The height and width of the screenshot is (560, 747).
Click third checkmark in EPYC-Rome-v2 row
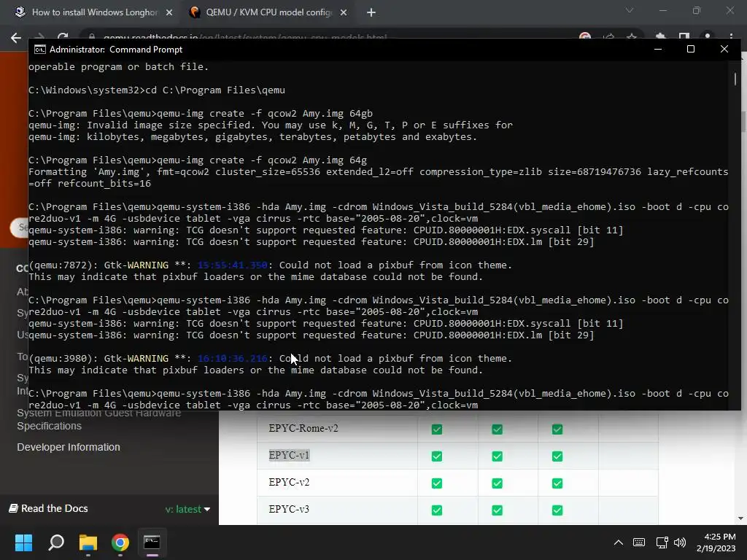click(557, 429)
